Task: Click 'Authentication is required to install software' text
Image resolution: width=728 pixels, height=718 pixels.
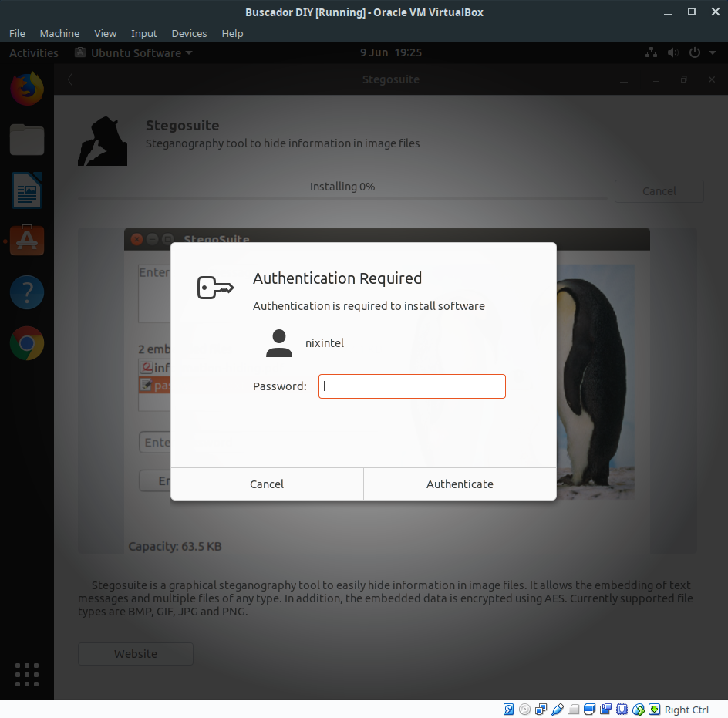Action: click(x=369, y=306)
